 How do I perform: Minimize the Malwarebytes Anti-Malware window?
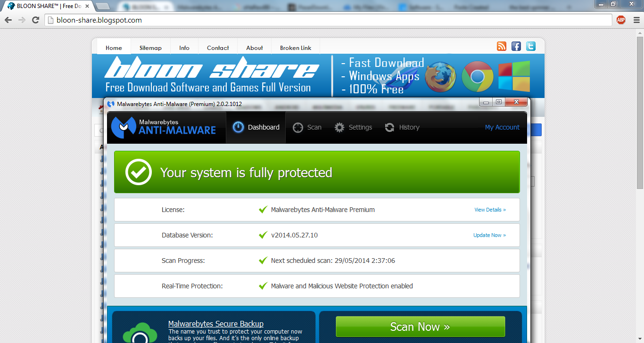[x=486, y=102]
